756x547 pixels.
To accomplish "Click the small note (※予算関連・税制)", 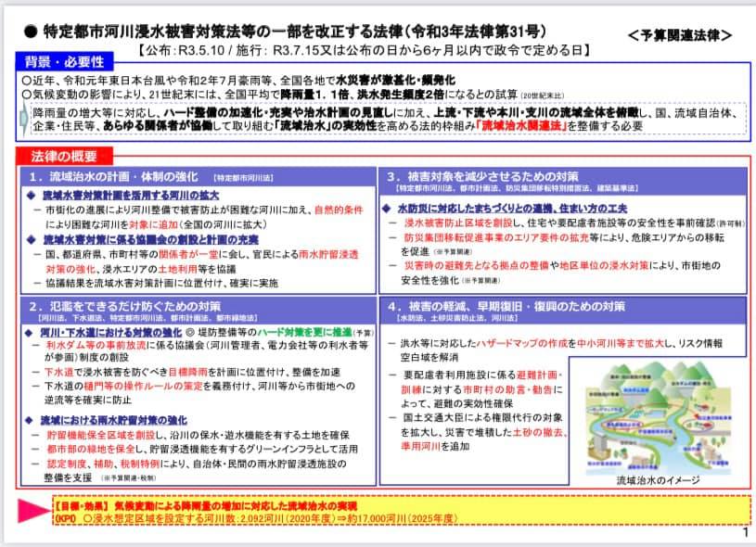I will click(x=129, y=478).
